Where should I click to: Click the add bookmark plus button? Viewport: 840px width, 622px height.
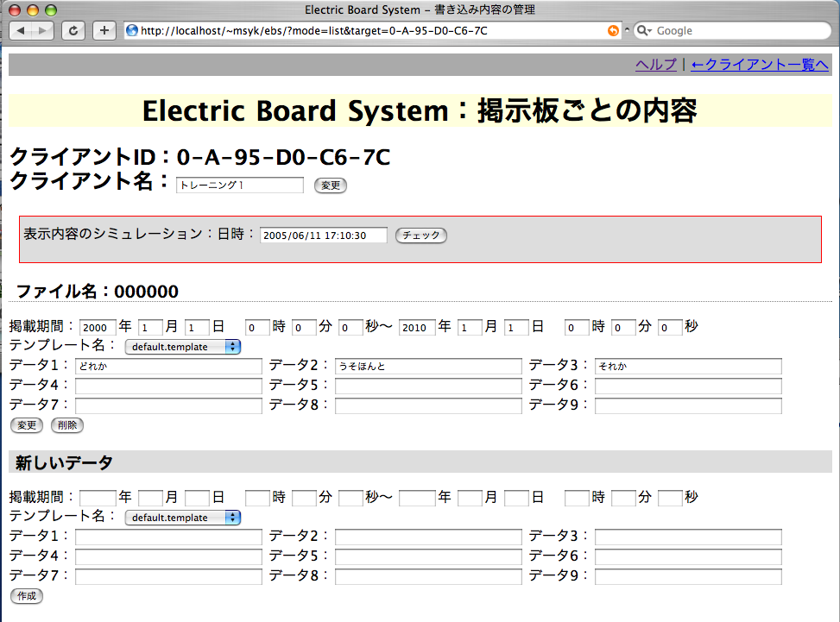click(104, 30)
